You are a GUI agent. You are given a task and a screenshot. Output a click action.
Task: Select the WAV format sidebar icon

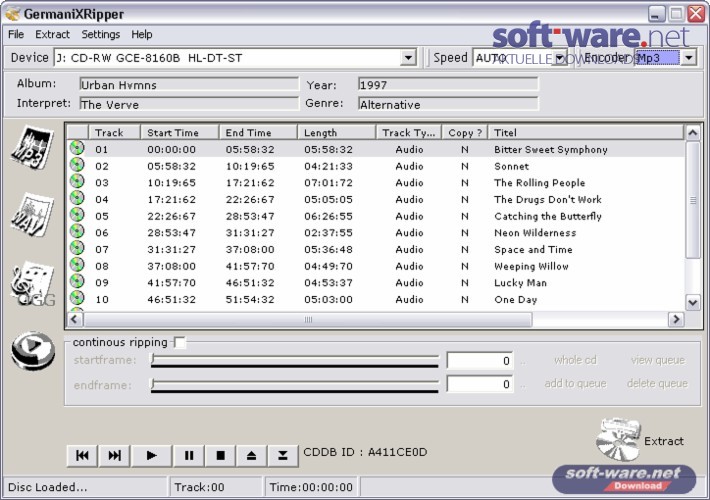point(32,215)
